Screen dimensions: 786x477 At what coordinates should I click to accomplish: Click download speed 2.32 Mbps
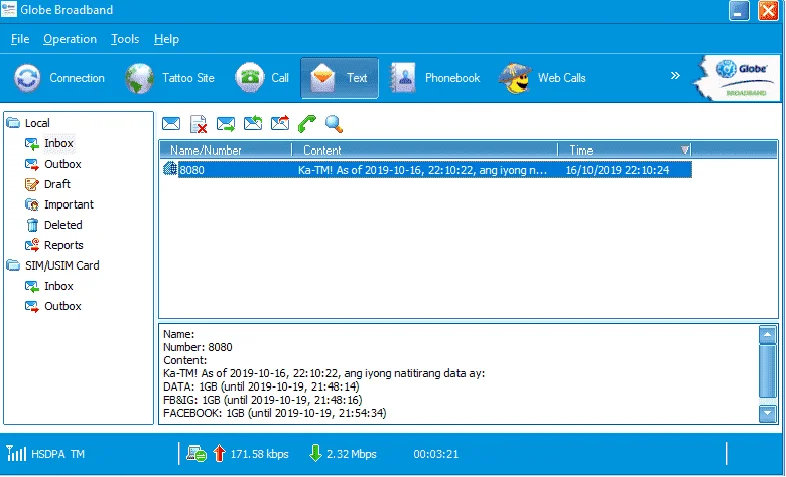pyautogui.click(x=352, y=454)
